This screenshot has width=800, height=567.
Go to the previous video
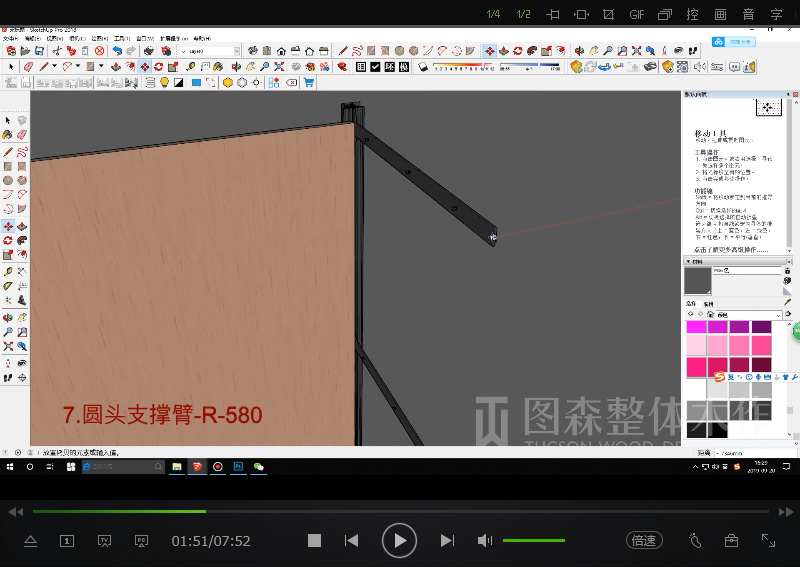[351, 540]
